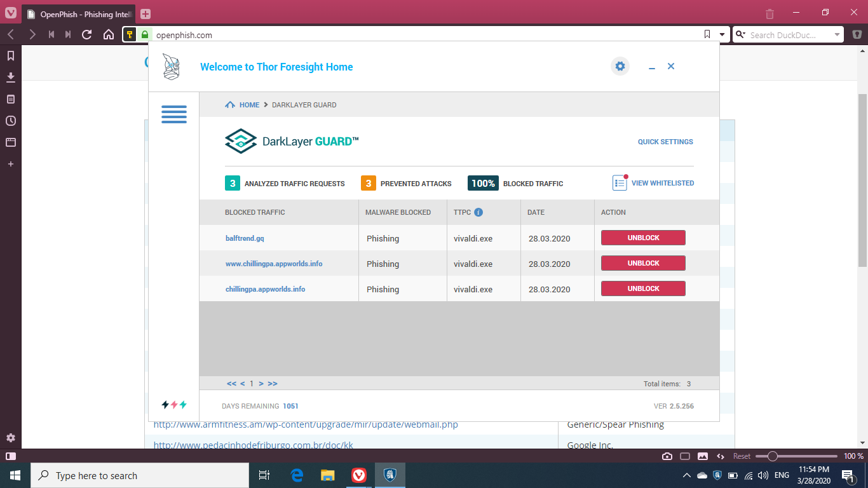Open the Vivaldi main menu icon
Viewport: 868px width, 488px height.
coord(10,13)
